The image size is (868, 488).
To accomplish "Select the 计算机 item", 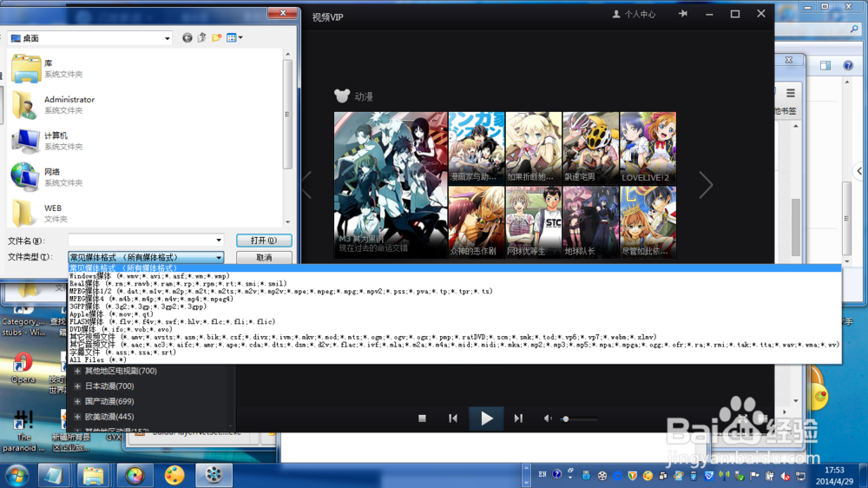I will point(47,141).
